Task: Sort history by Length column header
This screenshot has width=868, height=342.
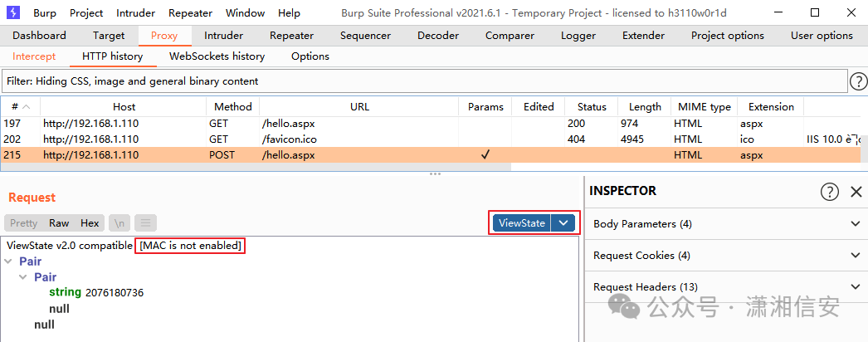Action: coord(645,107)
